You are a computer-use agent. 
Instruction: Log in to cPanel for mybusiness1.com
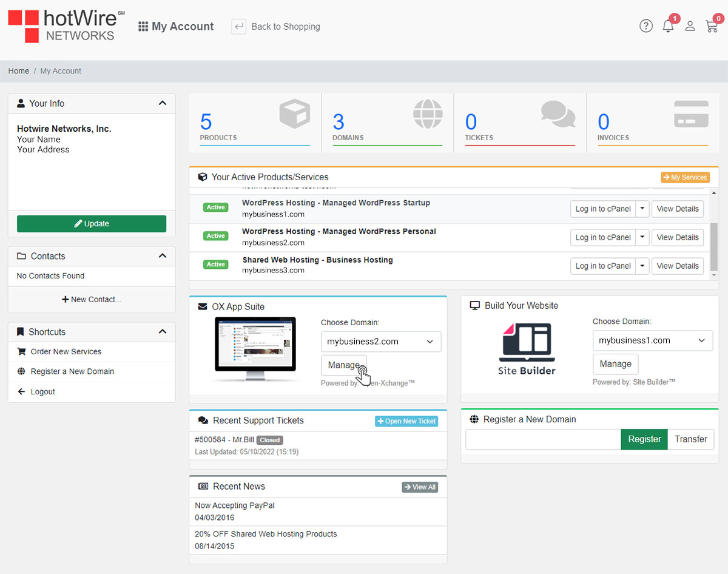point(603,209)
